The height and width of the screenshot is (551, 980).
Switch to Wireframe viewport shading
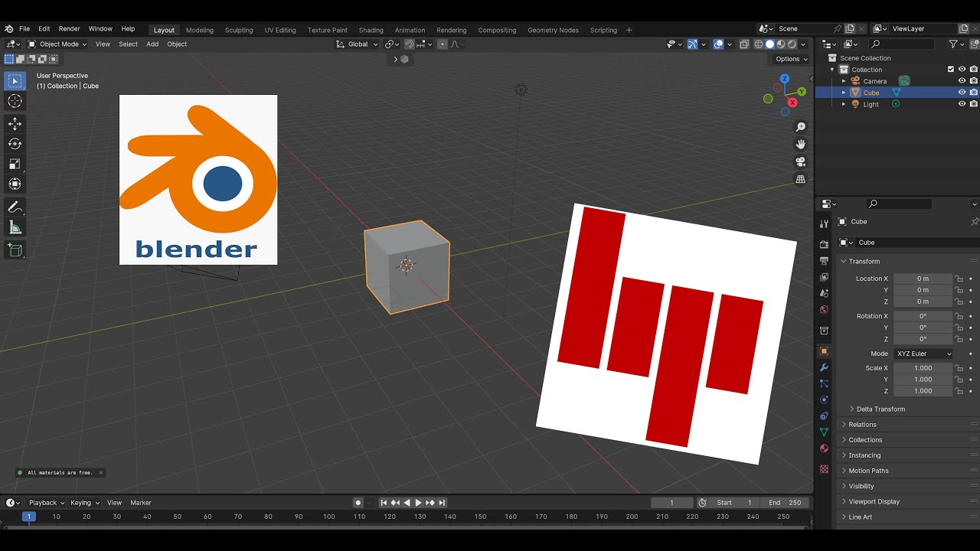click(x=759, y=44)
